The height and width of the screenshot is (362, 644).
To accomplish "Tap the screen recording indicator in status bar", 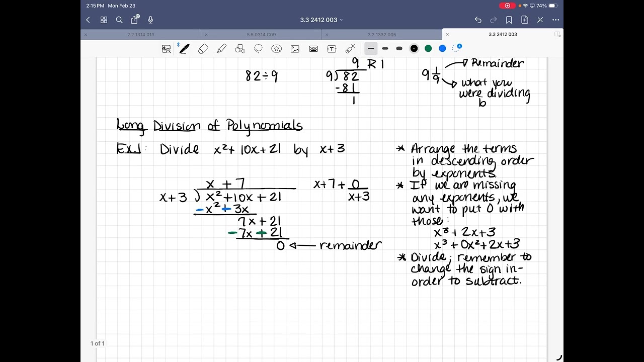I will point(507,6).
